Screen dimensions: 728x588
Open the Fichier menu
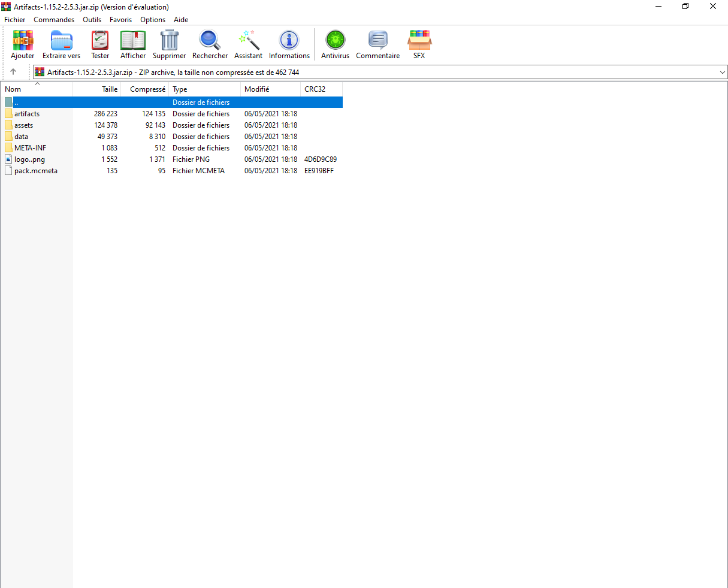click(x=15, y=20)
